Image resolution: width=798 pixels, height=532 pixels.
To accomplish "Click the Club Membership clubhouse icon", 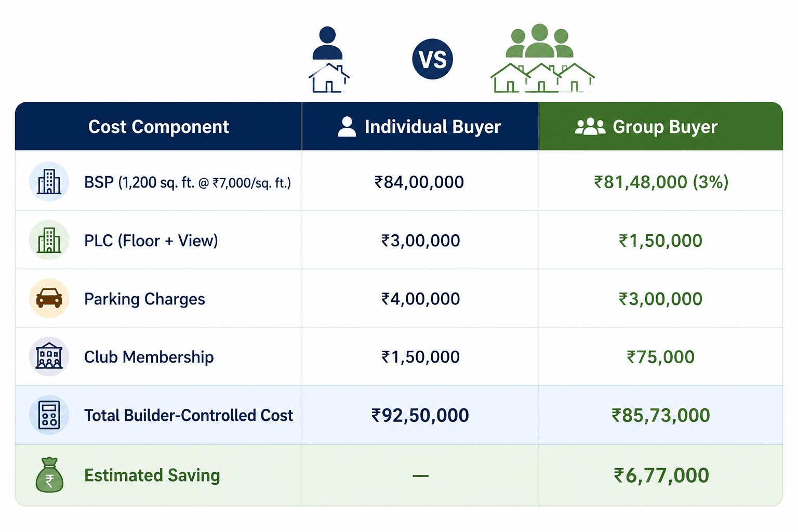I will click(x=49, y=356).
